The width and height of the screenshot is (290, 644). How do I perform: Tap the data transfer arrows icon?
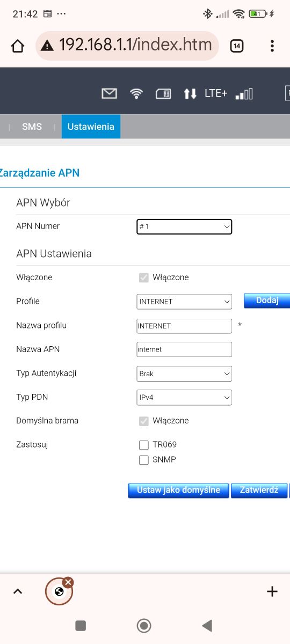point(190,94)
